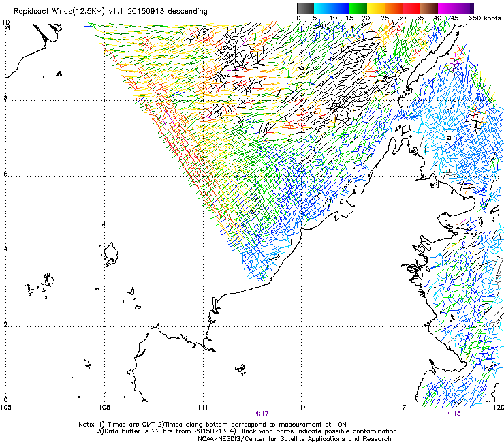Click the 'Times are GMT' note line
The height and width of the screenshot is (443, 504).
tap(212, 425)
